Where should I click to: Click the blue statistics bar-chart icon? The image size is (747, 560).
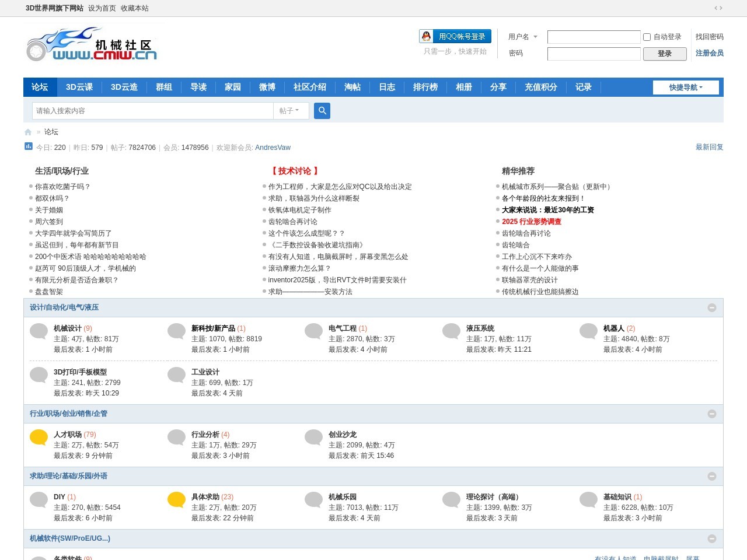28,146
